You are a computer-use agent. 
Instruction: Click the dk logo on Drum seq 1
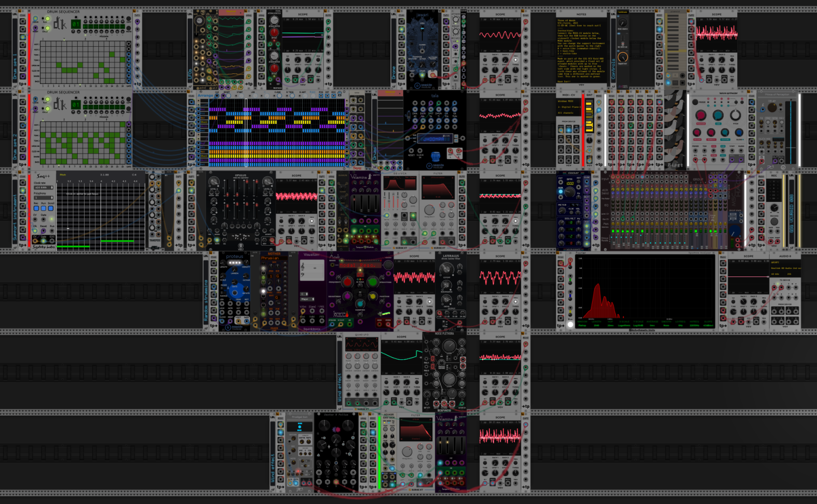point(60,23)
